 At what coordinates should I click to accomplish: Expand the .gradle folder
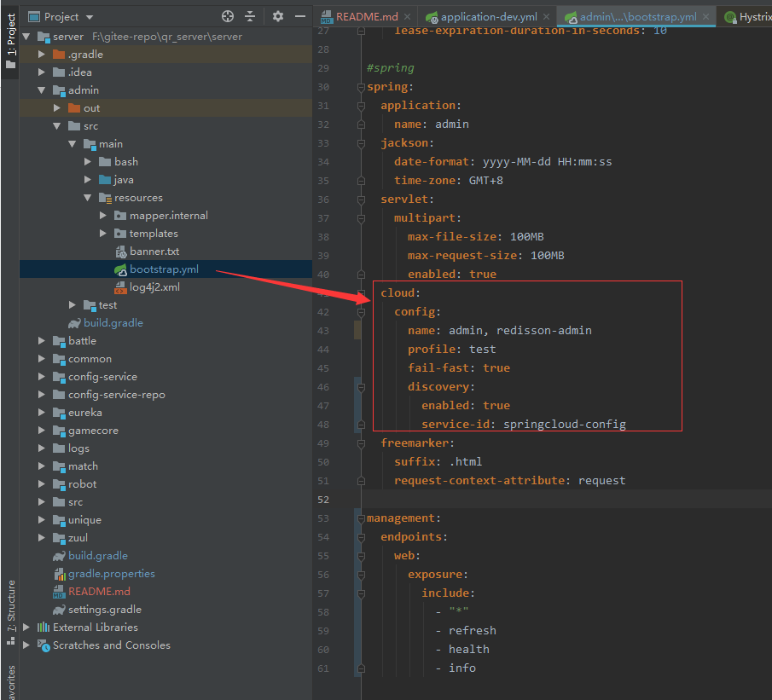tap(42, 55)
